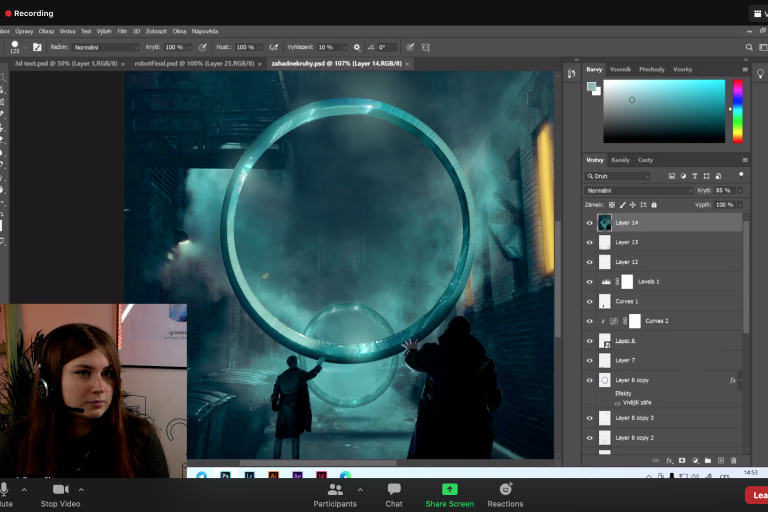Open the Druh layer filter dropdown
Viewport: 768px width, 512px height.
point(618,176)
